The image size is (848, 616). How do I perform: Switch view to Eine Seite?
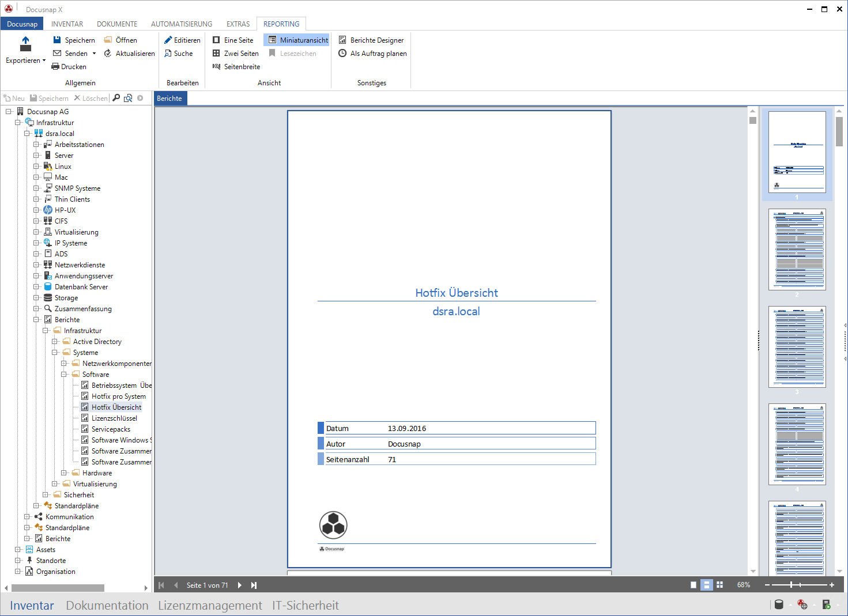click(x=233, y=40)
